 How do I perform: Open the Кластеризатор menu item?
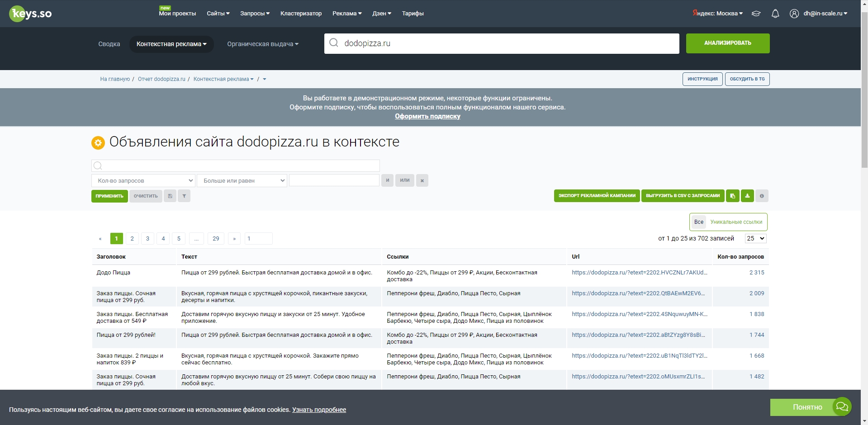[301, 14]
